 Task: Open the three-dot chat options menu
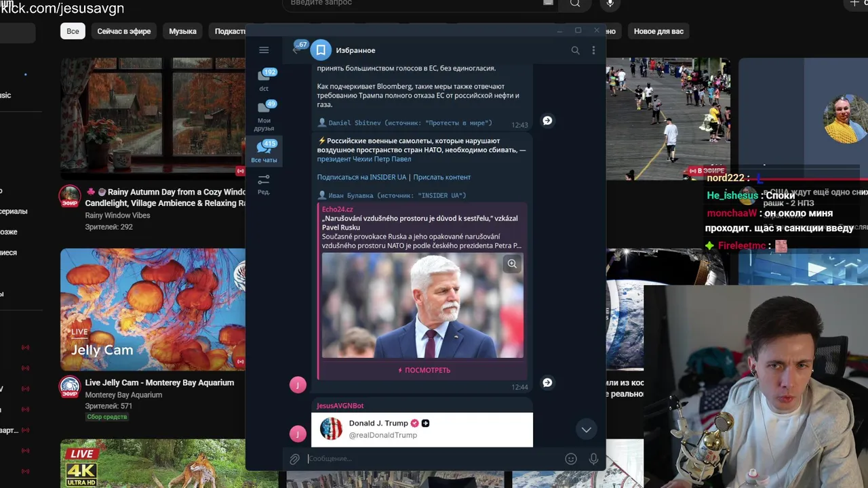tap(593, 50)
